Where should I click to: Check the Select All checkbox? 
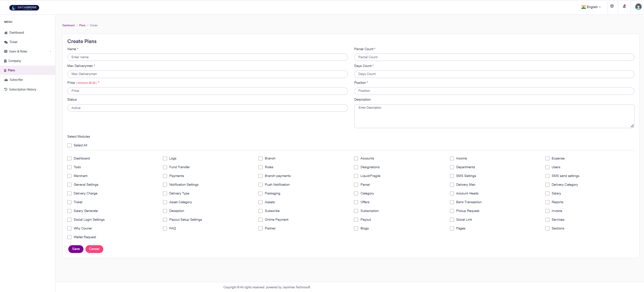(69, 145)
